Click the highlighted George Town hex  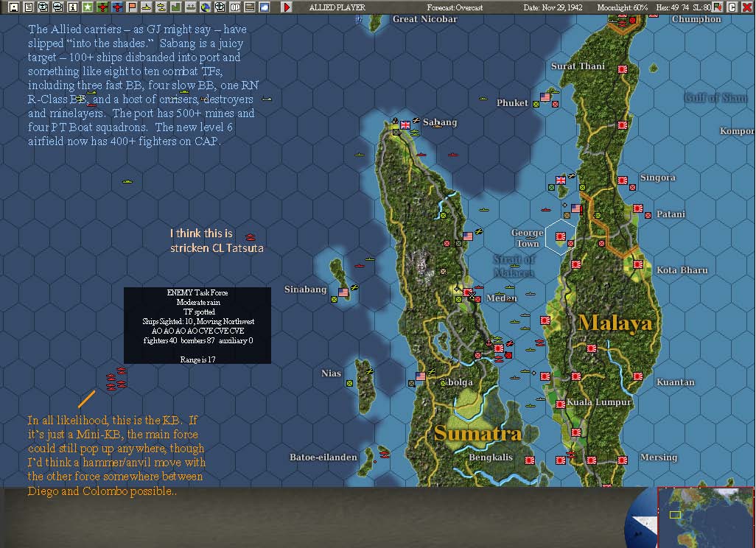561,237
